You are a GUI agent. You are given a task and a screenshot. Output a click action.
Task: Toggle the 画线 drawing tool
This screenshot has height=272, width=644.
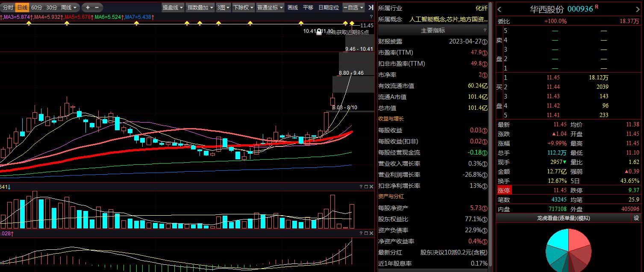coord(293,8)
